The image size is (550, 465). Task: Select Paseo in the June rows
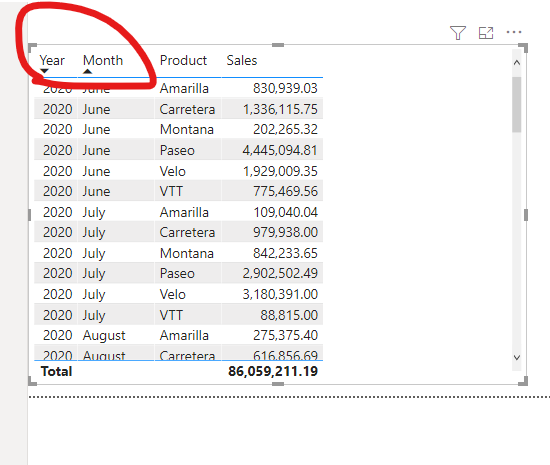pyautogui.click(x=177, y=150)
